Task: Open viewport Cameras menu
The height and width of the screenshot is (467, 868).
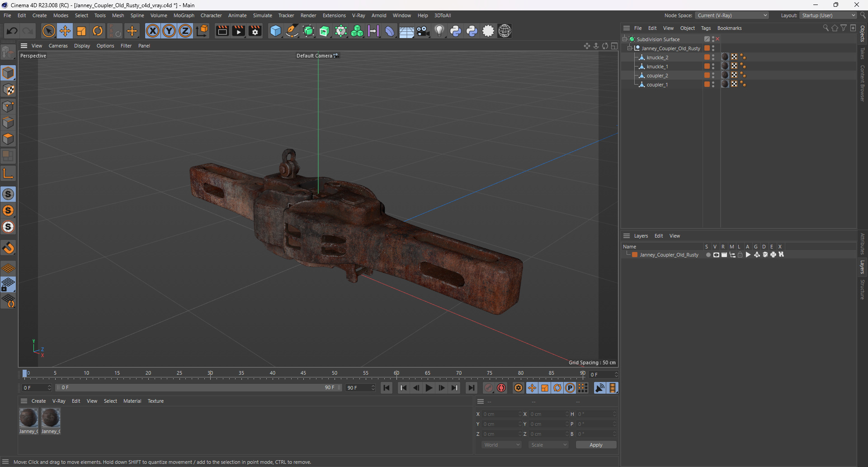Action: 58,46
